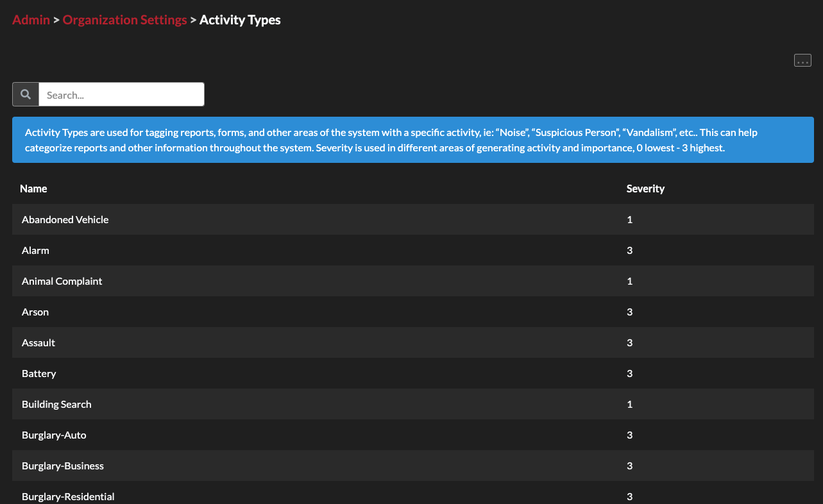Viewport: 823px width, 504px height.
Task: Open Organization Settings breadcrumb link
Action: [125, 20]
